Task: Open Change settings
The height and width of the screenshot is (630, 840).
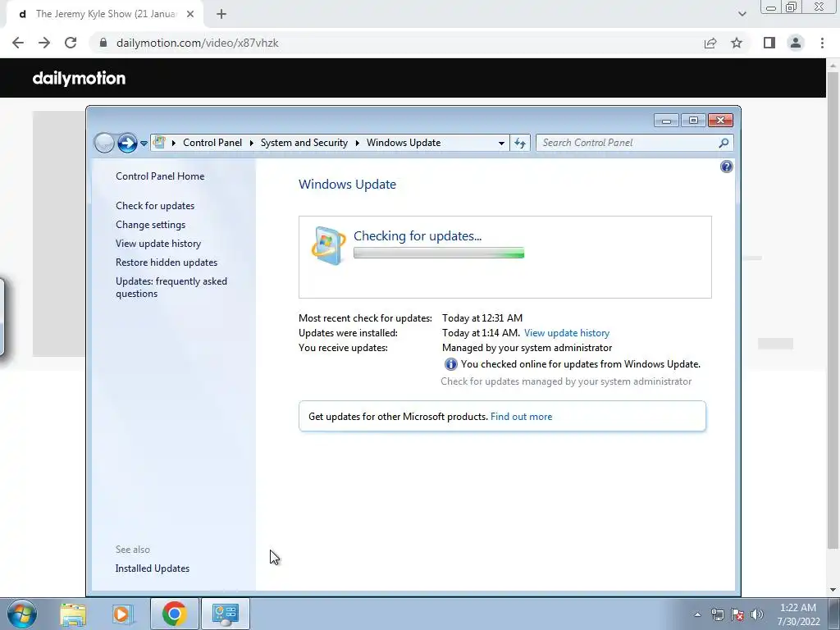Action: pyautogui.click(x=151, y=225)
